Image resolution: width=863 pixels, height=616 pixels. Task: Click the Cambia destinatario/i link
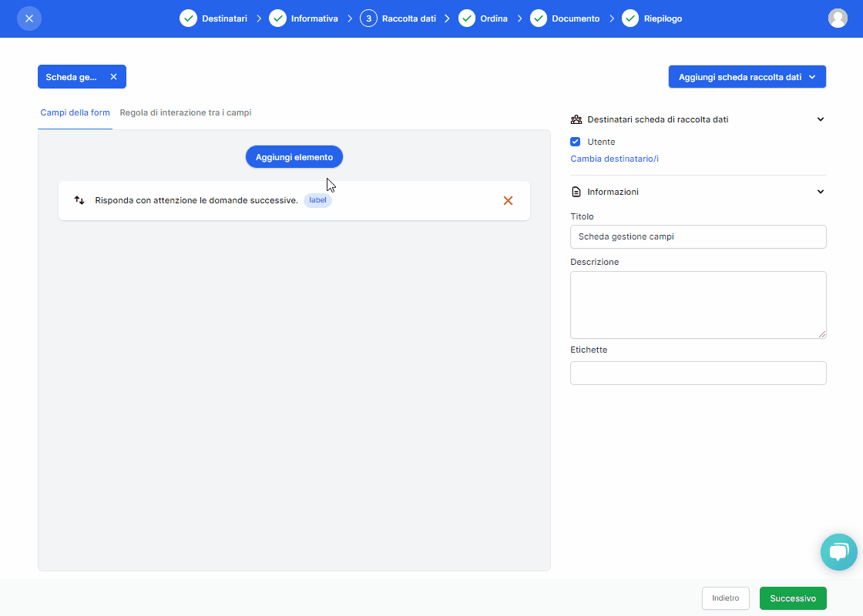click(614, 159)
